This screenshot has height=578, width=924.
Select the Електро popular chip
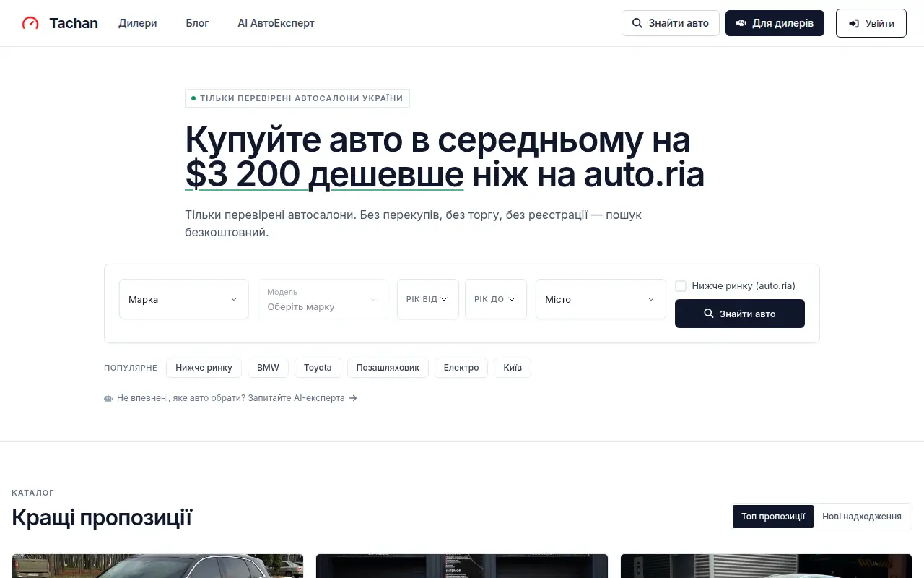tap(461, 368)
